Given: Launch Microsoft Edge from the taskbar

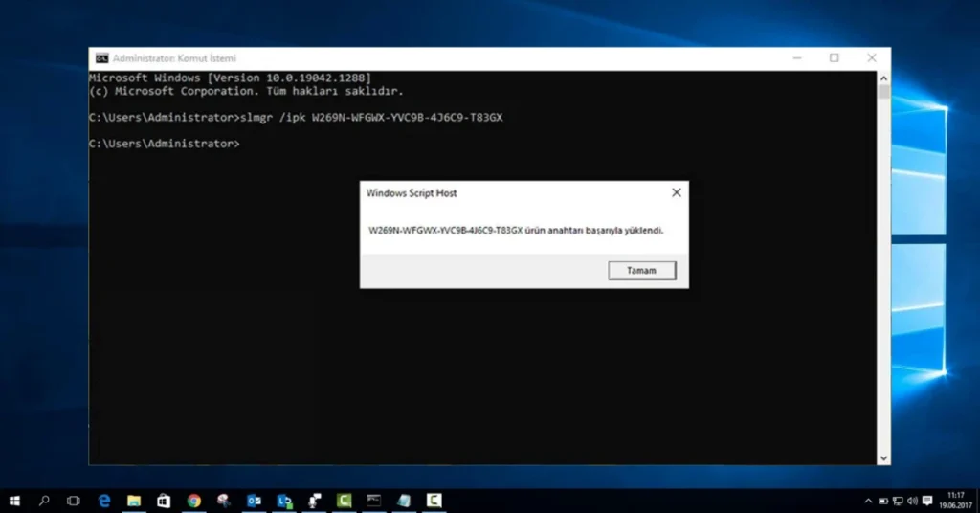Looking at the screenshot, I should tap(103, 501).
